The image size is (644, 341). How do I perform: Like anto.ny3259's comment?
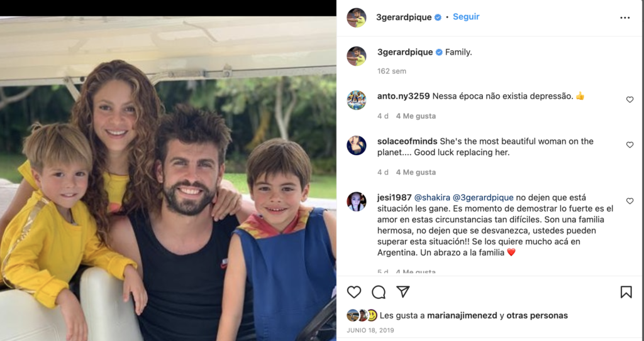click(630, 100)
